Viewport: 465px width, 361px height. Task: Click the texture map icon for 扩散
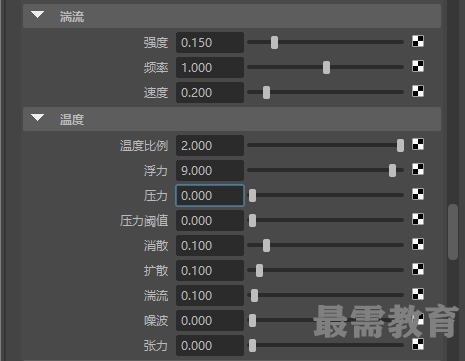418,269
